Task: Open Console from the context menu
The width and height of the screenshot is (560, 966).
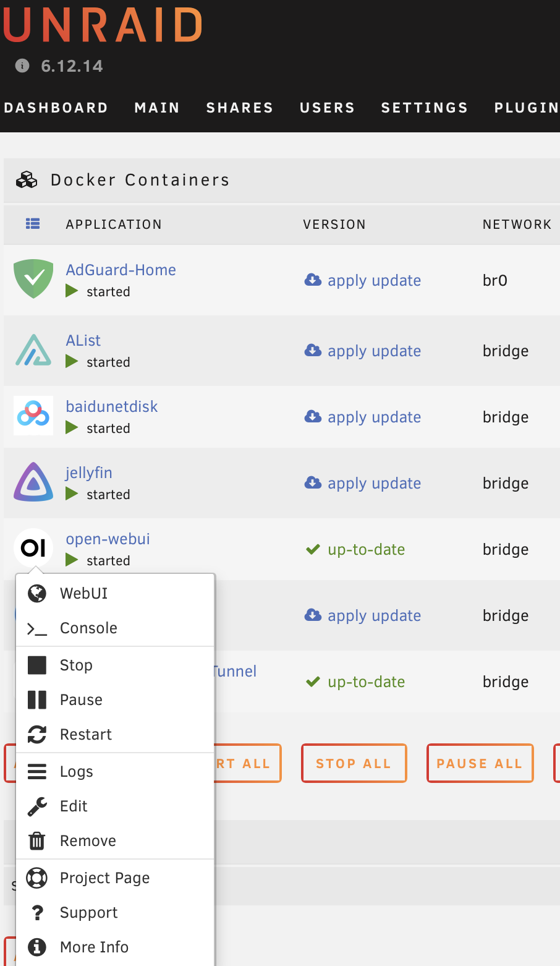Action: (88, 628)
